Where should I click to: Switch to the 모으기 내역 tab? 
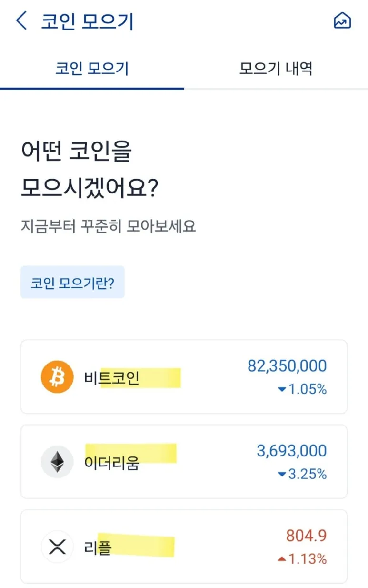(276, 69)
